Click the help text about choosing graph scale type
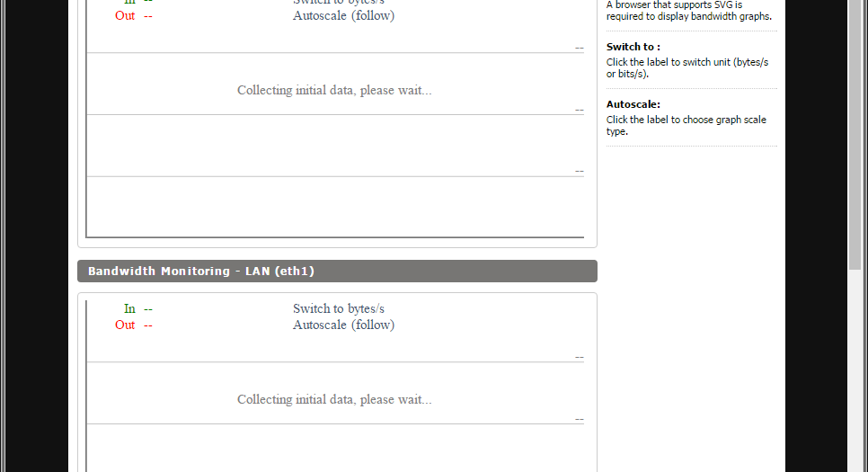Image resolution: width=868 pixels, height=472 pixels. 686,126
